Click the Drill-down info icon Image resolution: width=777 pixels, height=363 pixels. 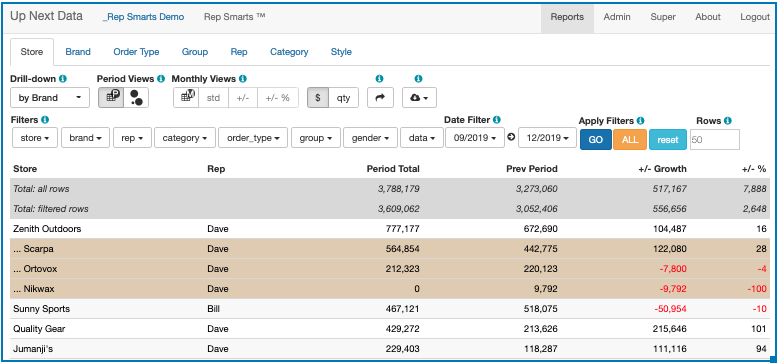point(63,79)
